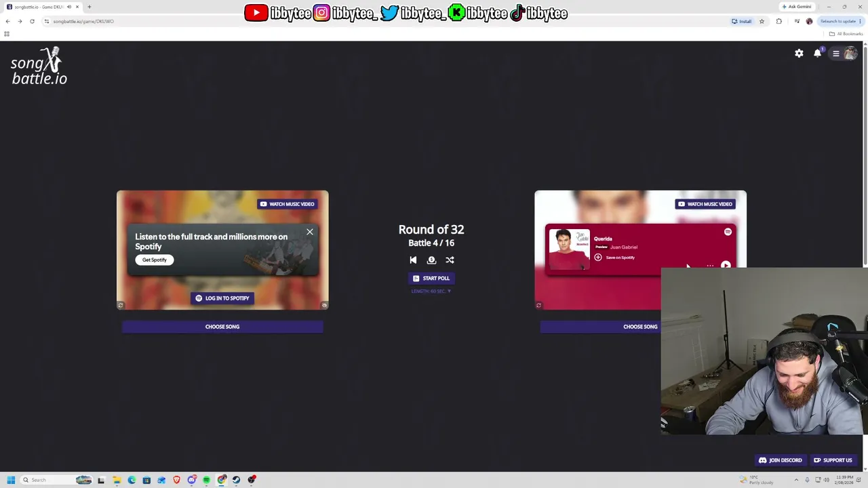
Task: Open All Bookmarks folder
Action: (x=845, y=34)
